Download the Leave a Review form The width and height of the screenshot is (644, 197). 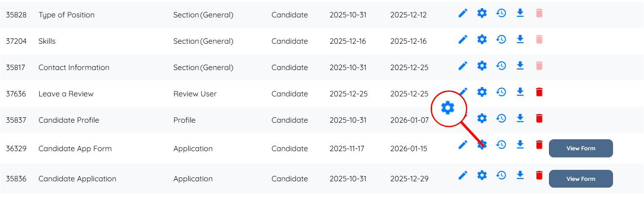coord(520,92)
